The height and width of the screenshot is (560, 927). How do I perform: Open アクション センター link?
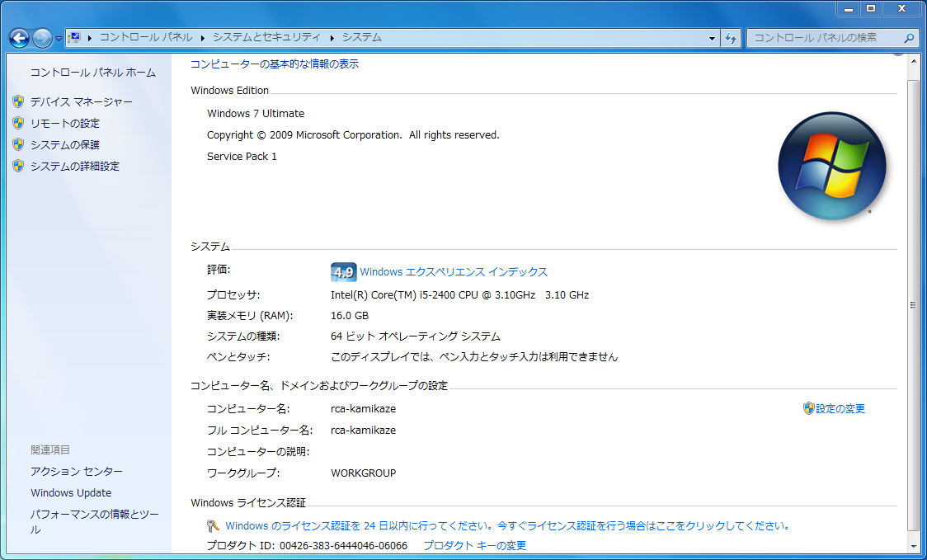click(x=77, y=471)
